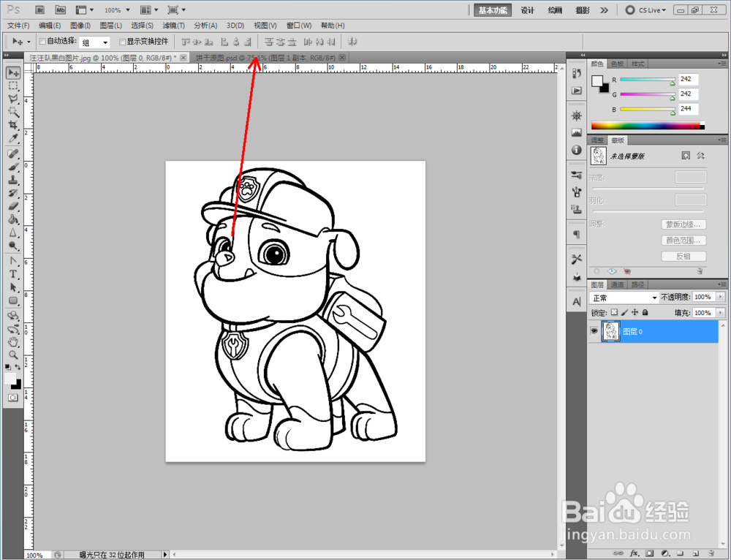Select the Eraser tool

[x=13, y=205]
